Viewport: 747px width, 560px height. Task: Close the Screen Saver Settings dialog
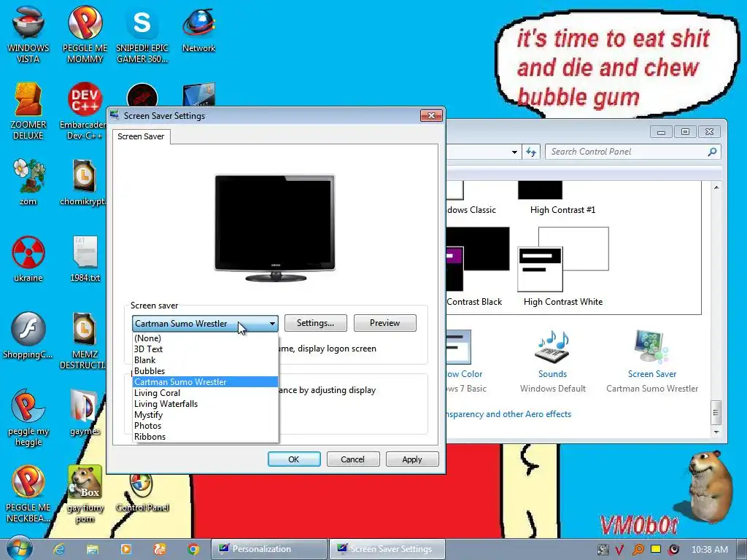(x=431, y=115)
